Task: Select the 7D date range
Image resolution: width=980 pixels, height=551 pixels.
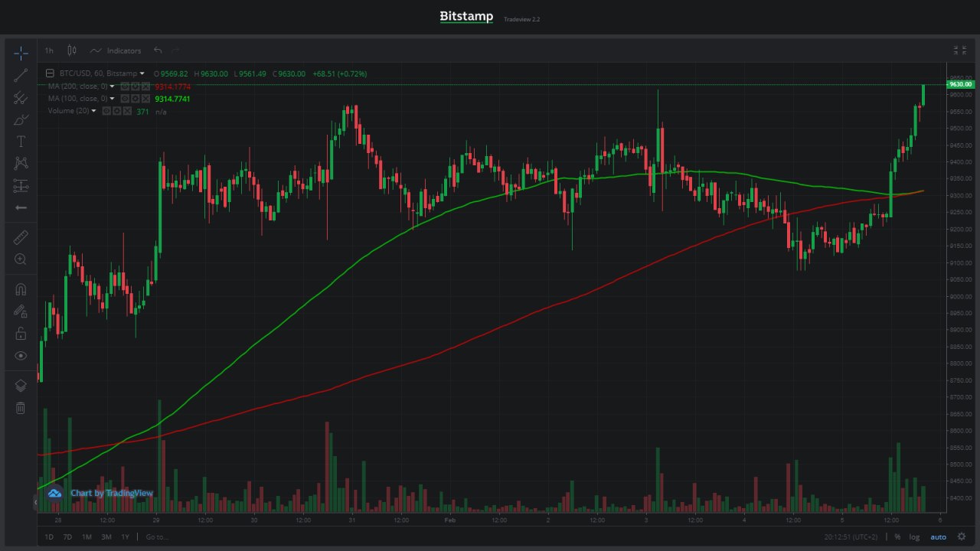Action: [67, 536]
